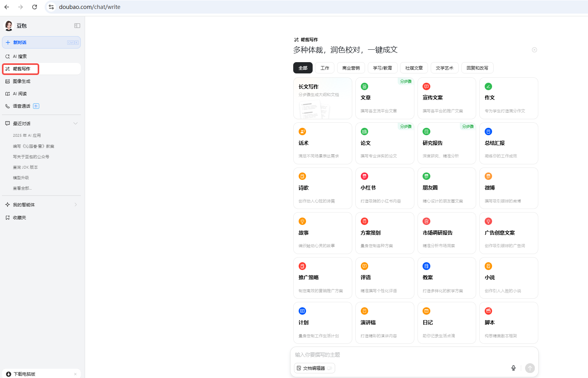Screen dimensions: 588x378
Task: Click the red 脚本 card icon
Action: point(489,311)
